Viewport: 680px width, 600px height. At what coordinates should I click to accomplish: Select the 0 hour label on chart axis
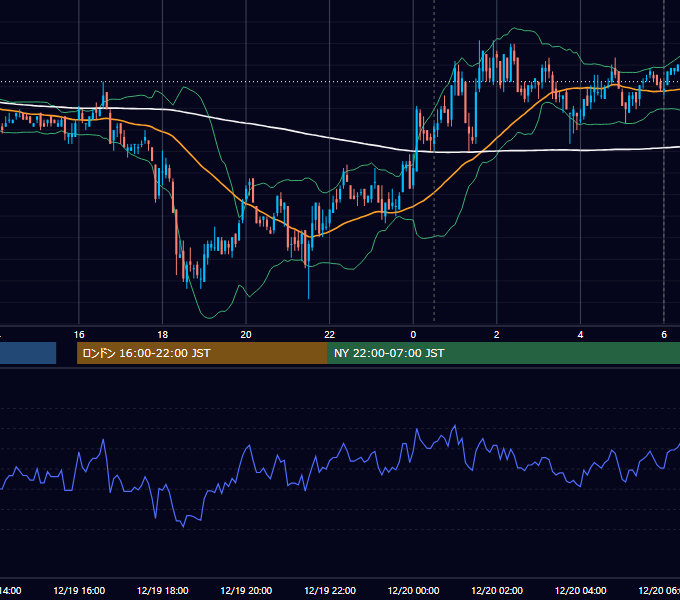[x=413, y=335]
